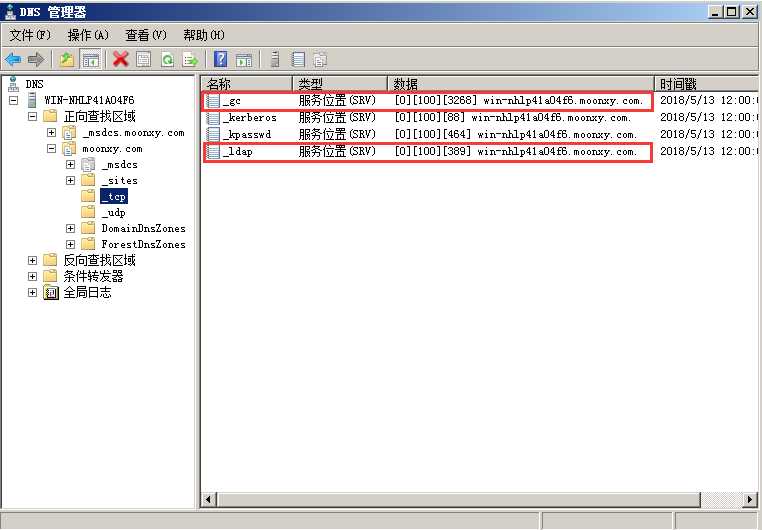The image size is (762, 530).
Task: Open Help with the blue question mark
Action: (221, 59)
